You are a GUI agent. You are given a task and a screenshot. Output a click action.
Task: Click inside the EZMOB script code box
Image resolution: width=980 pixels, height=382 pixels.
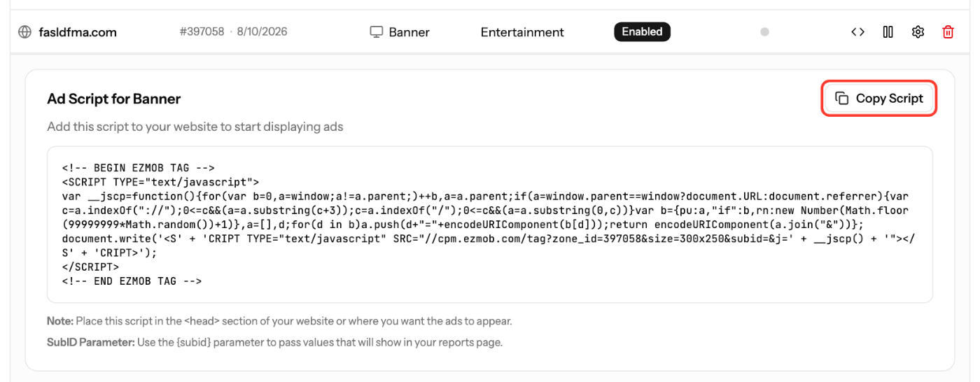(490, 225)
